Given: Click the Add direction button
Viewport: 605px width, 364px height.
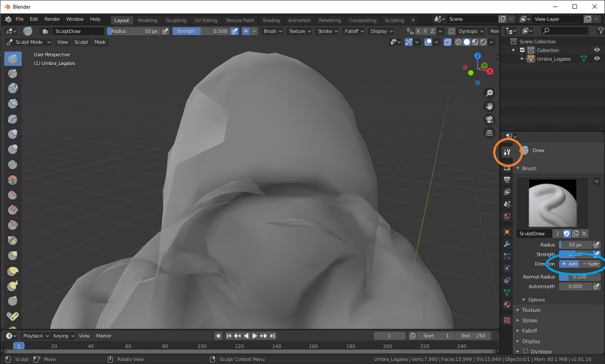Looking at the screenshot, I should click(x=569, y=264).
